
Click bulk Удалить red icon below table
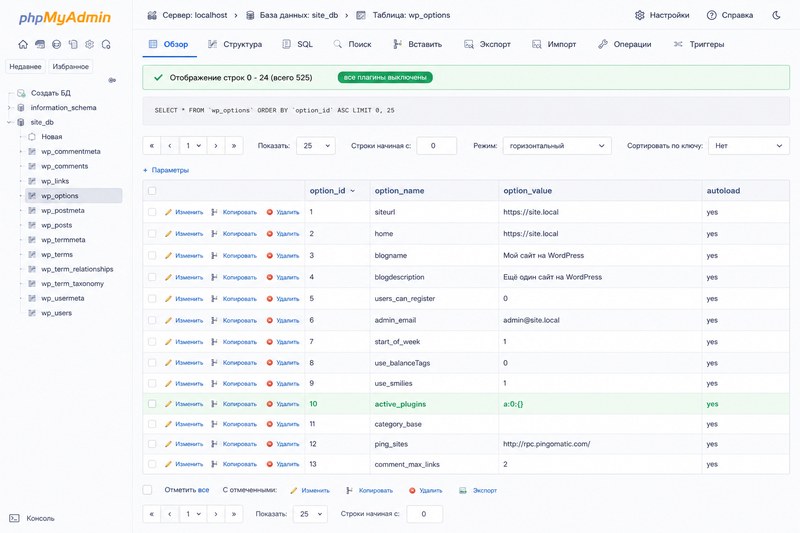(x=412, y=491)
